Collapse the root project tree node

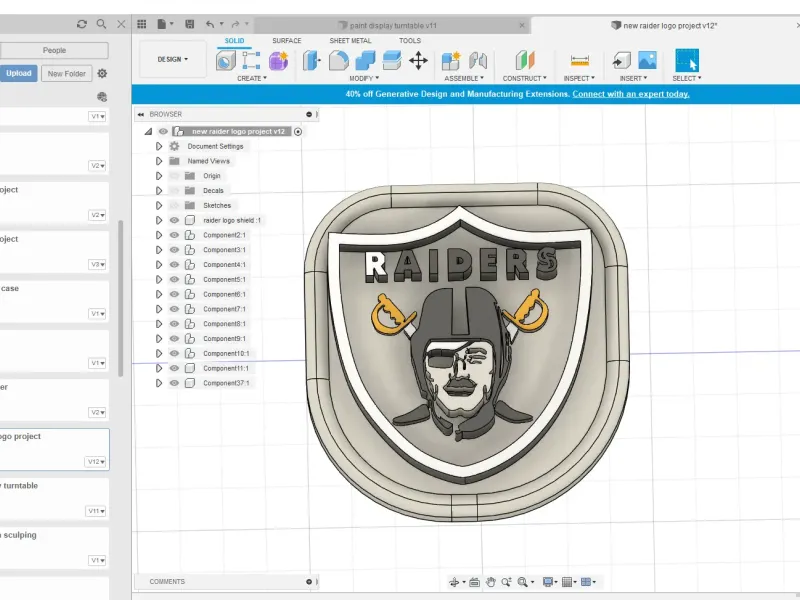click(148, 132)
